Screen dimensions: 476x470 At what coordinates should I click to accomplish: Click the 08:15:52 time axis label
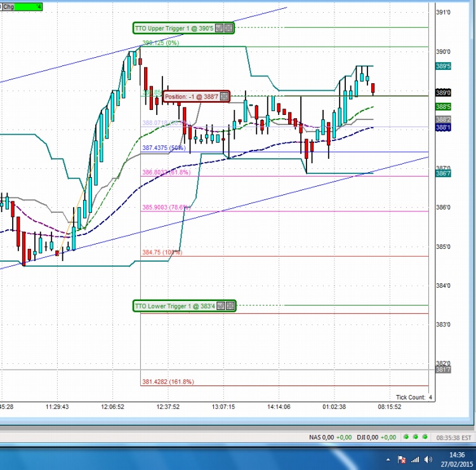(x=390, y=406)
